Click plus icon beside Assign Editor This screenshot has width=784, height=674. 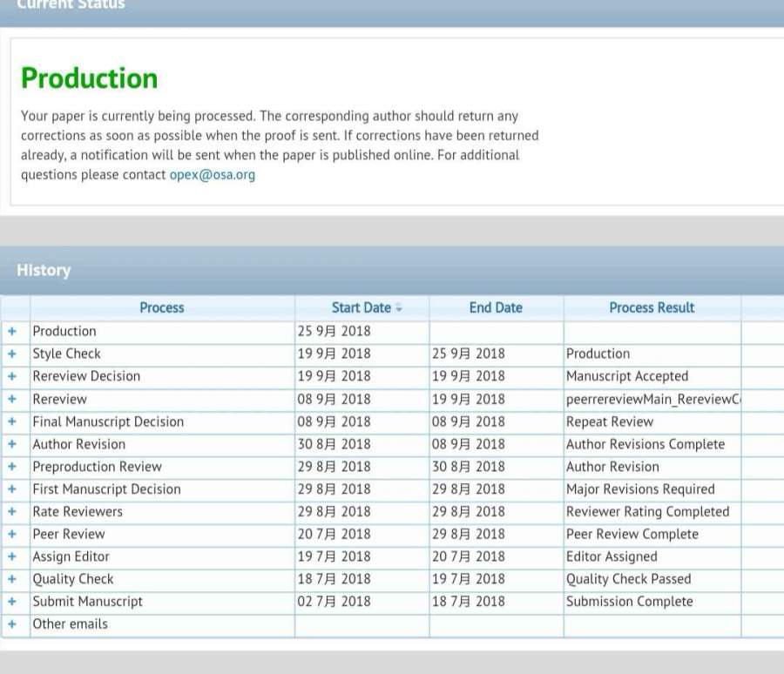[12, 557]
